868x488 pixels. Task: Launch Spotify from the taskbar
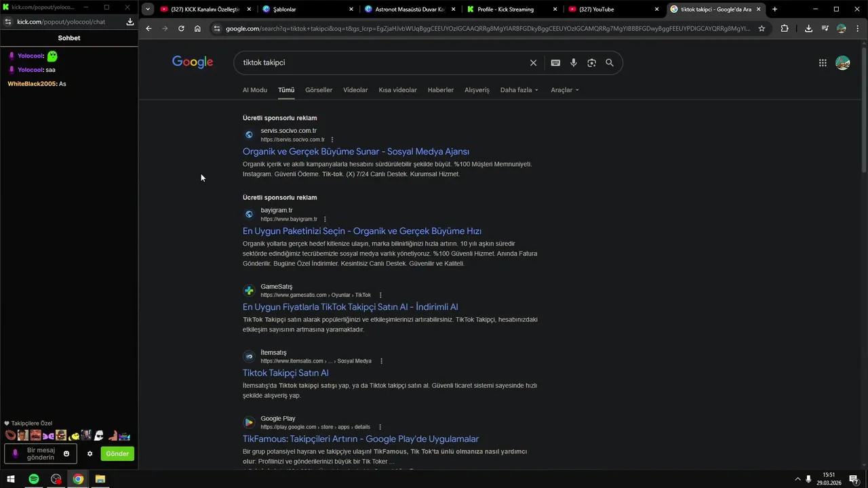pos(33,479)
